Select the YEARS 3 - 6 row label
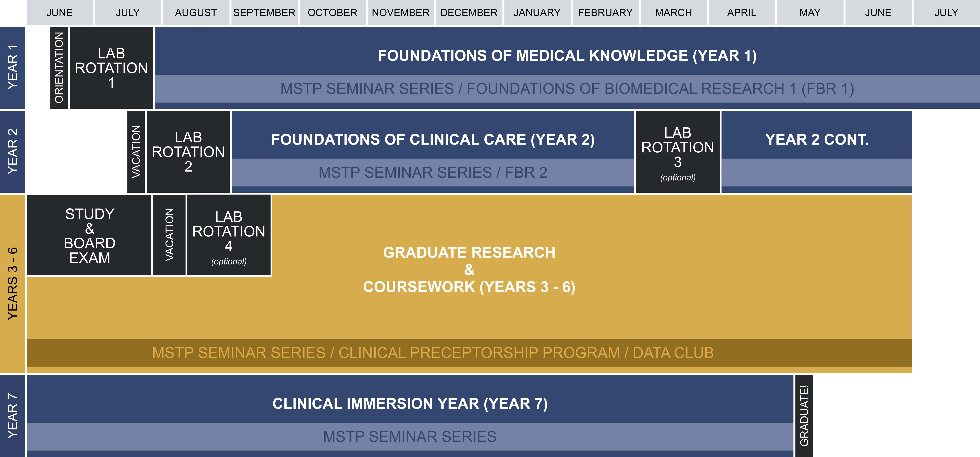980x457 pixels. (13, 283)
